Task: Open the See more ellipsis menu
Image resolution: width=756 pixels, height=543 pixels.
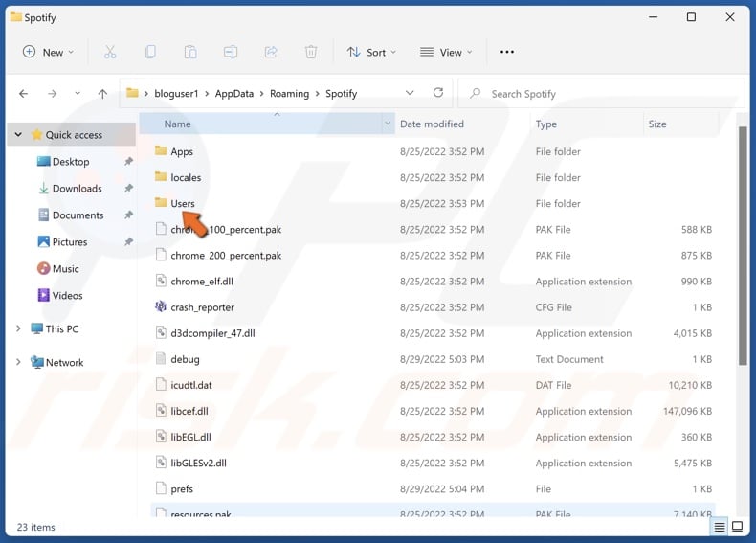Action: [507, 52]
